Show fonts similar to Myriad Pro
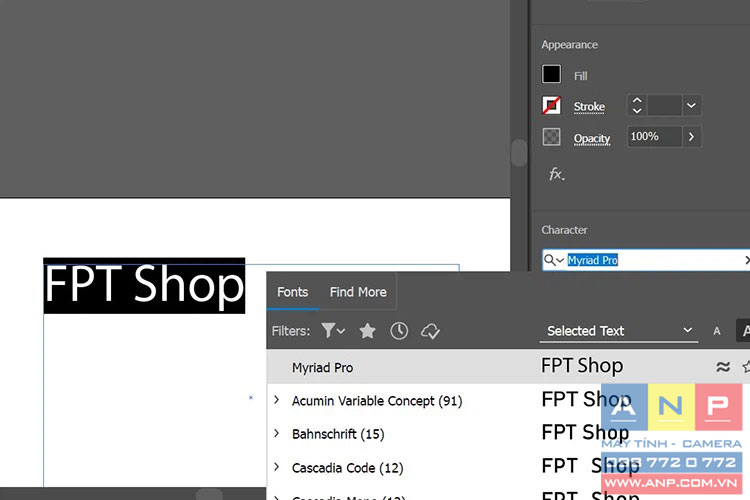This screenshot has width=750, height=500. pos(723,367)
